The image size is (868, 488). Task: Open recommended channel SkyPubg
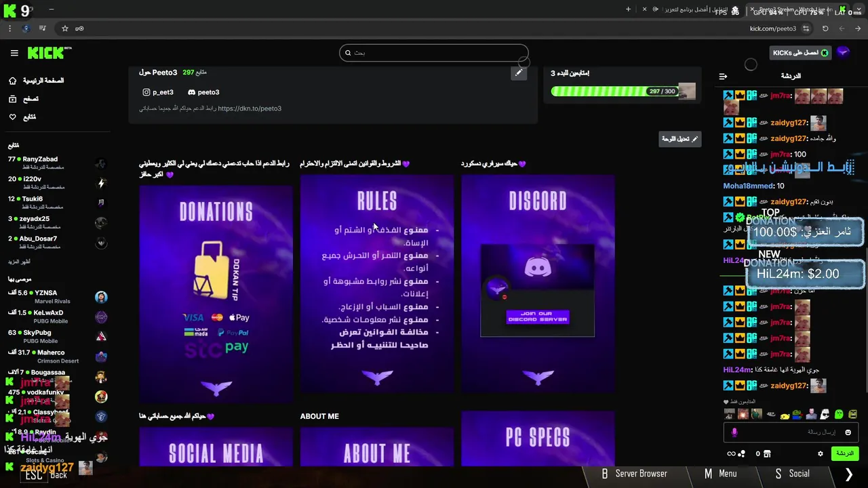tap(57, 336)
